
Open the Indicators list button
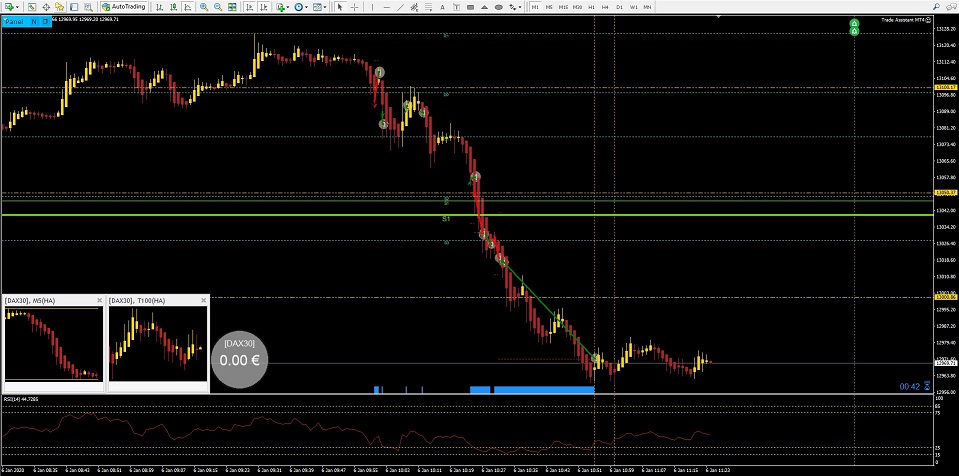pyautogui.click(x=280, y=7)
